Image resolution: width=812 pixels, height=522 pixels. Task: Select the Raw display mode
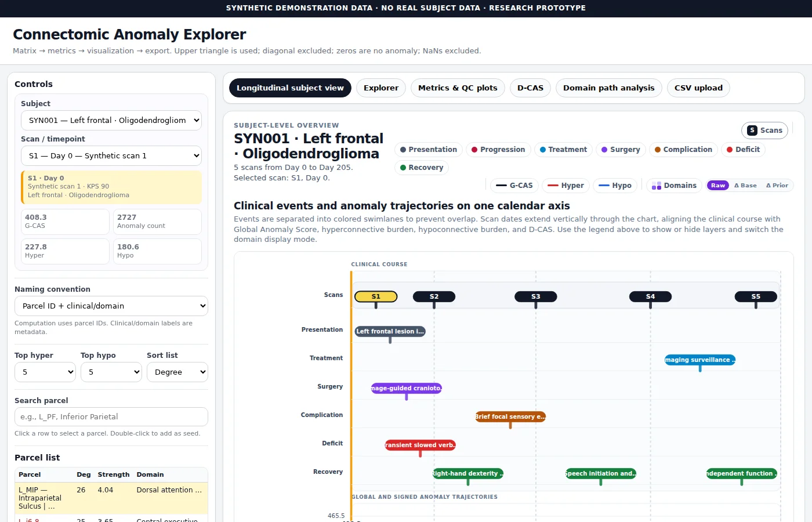(718, 186)
